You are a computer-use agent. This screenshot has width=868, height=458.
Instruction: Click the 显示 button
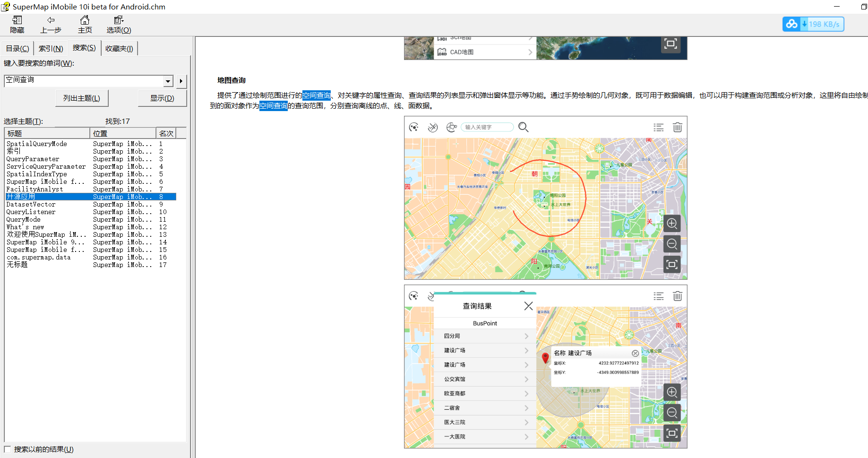click(x=162, y=98)
